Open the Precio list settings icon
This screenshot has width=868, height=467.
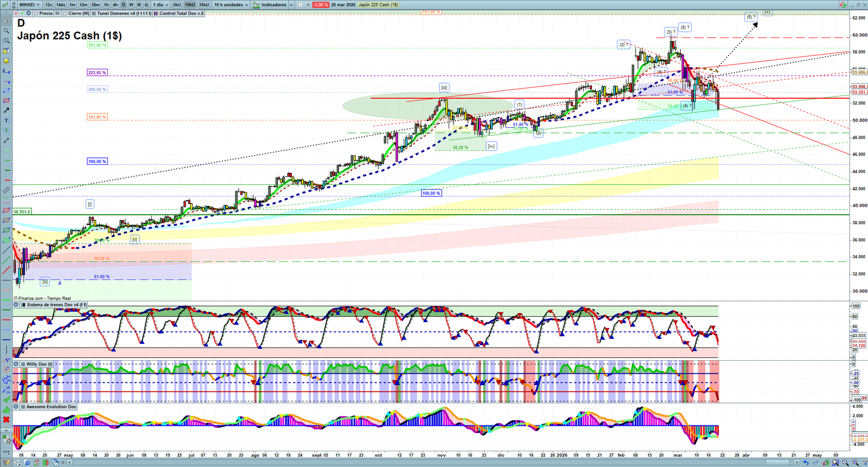(x=58, y=14)
